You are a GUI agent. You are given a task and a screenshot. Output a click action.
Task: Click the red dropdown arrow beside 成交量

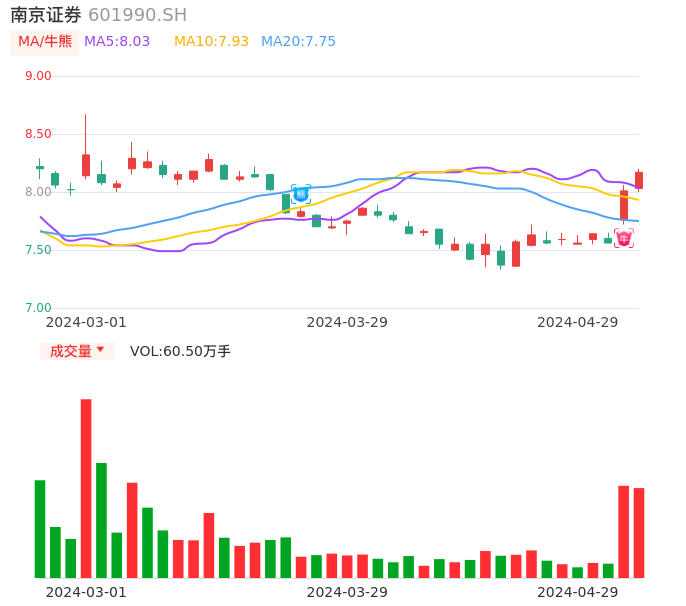[101, 349]
